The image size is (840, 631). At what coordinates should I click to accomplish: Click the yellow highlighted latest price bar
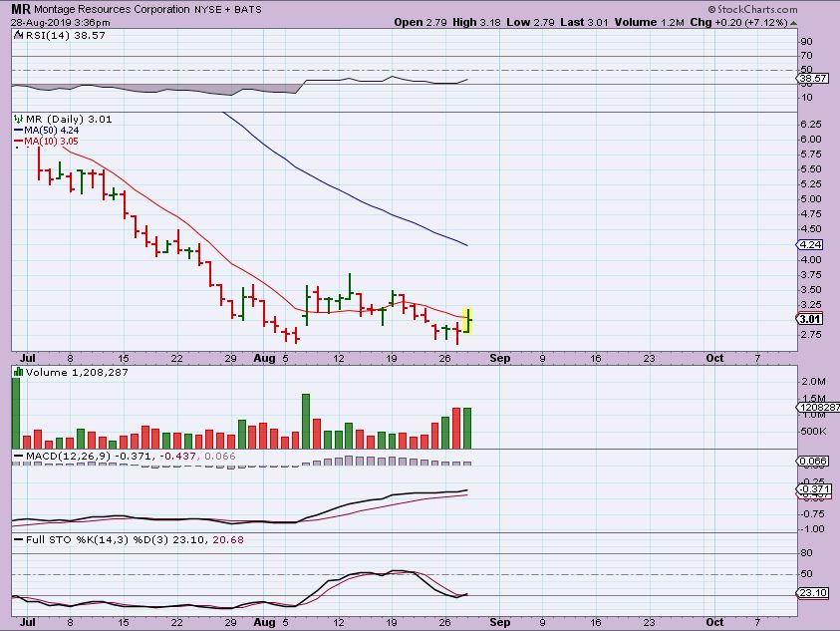click(x=467, y=320)
